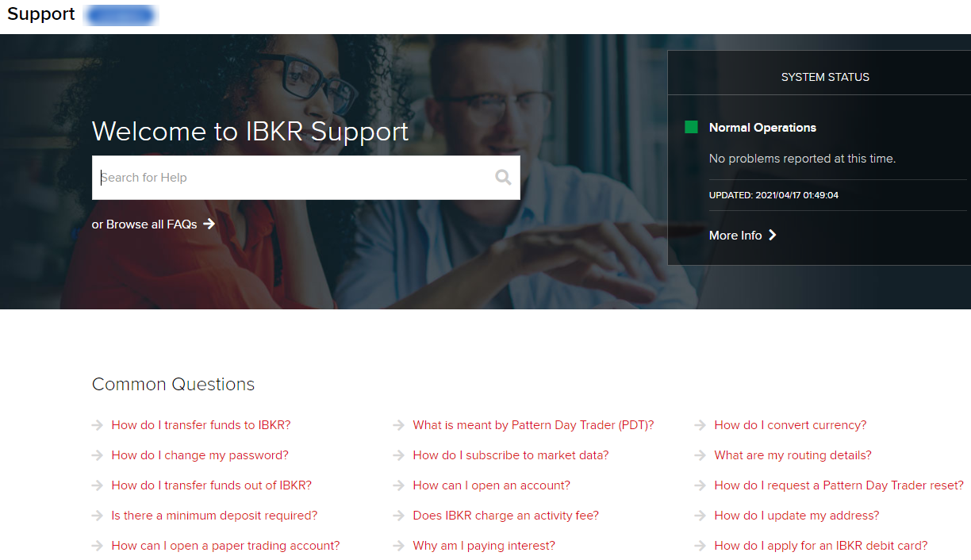Open 'How do I convert currency?' question
The width and height of the screenshot is (971, 560).
(x=791, y=425)
